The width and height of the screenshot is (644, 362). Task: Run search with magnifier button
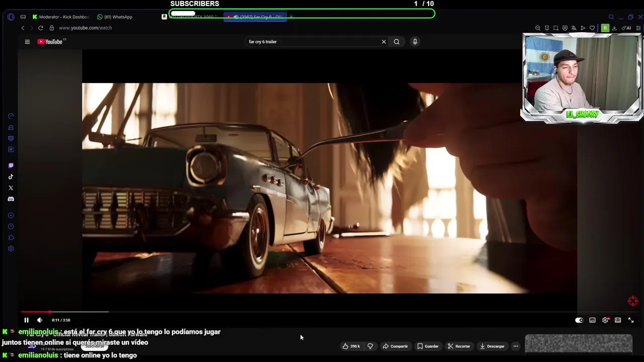point(396,42)
